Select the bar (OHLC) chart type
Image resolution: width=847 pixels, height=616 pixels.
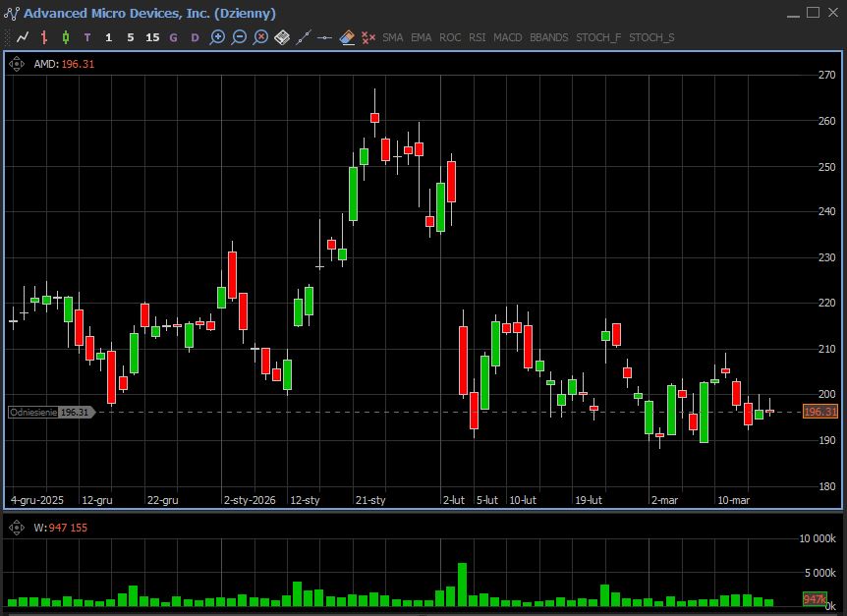click(44, 37)
